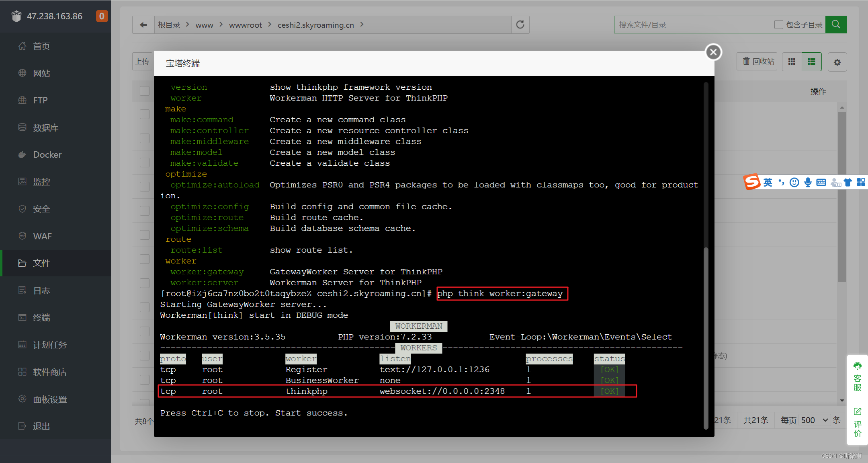Click the 回收站 (Recycle Bin) icon
868x463 pixels.
[756, 62]
